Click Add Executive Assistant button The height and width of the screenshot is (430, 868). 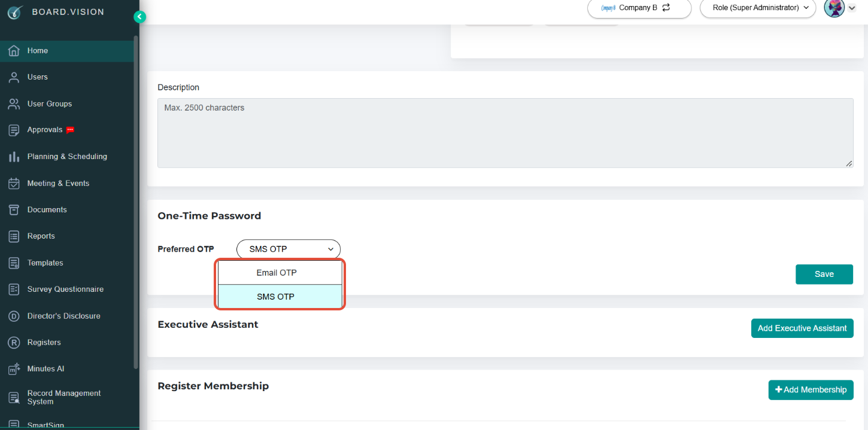click(802, 328)
